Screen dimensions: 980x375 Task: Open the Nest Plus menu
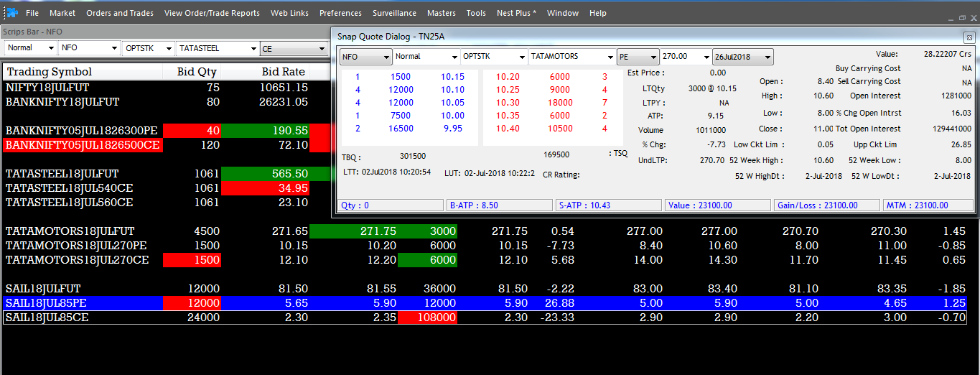516,13
